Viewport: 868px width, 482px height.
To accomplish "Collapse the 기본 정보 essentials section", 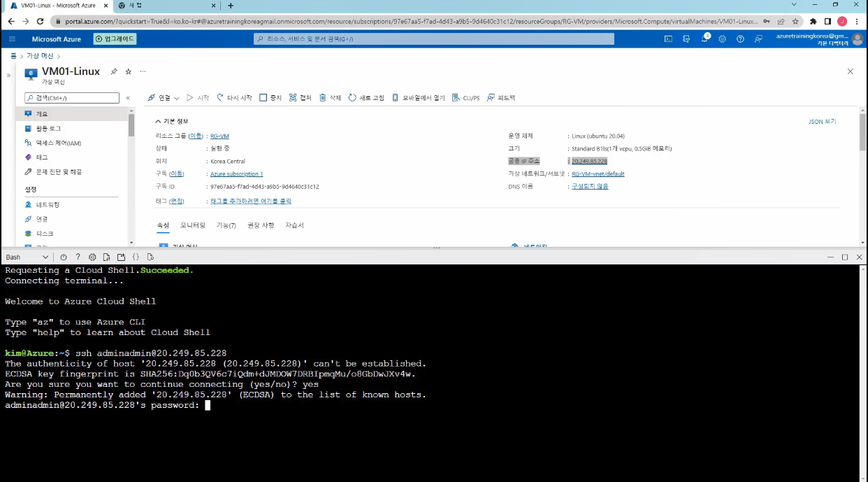I will (x=172, y=121).
